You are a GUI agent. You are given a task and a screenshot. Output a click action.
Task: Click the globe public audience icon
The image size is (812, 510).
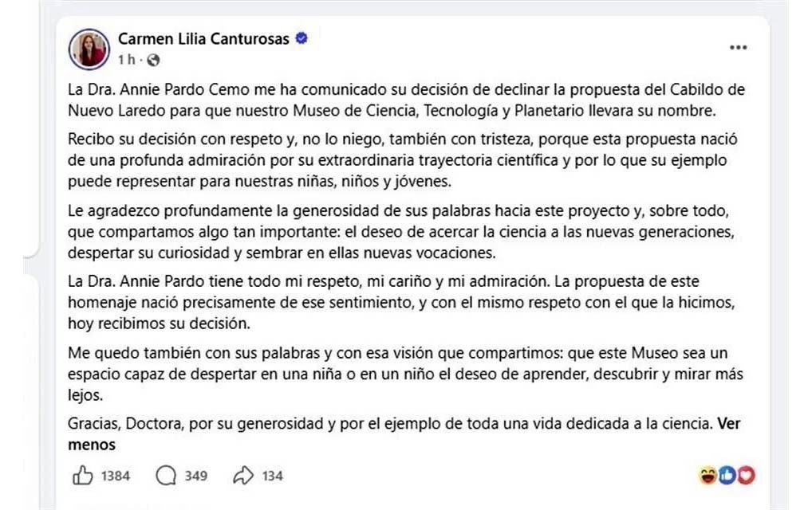click(153, 60)
